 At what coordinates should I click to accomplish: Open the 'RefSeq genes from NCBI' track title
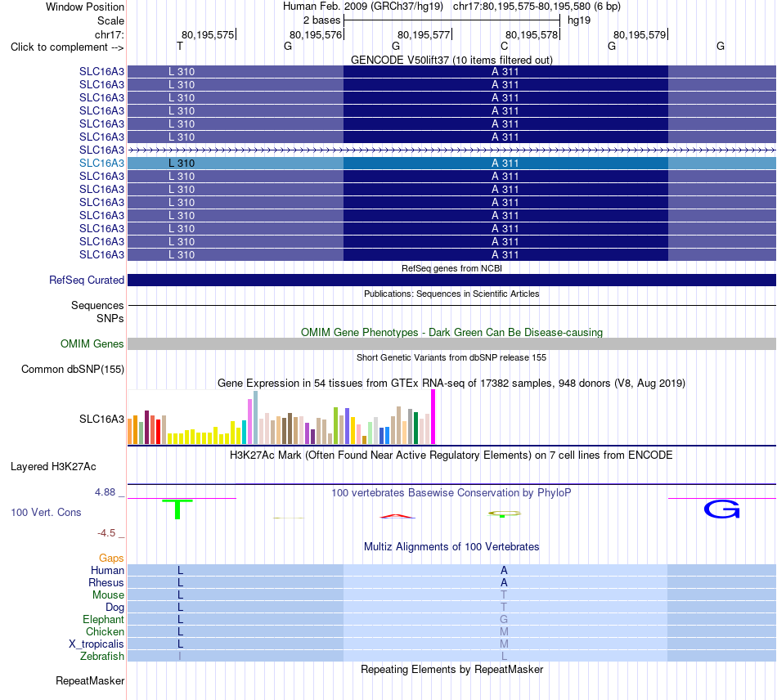click(x=451, y=268)
